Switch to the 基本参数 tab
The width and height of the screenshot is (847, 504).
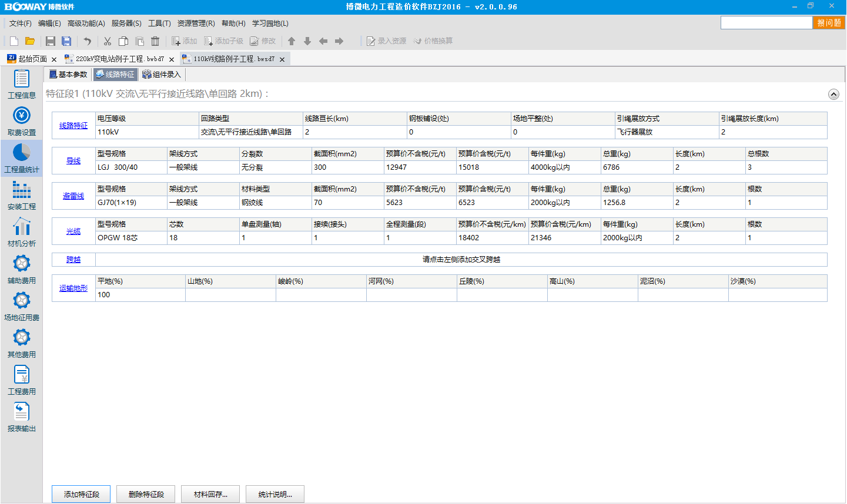[68, 75]
